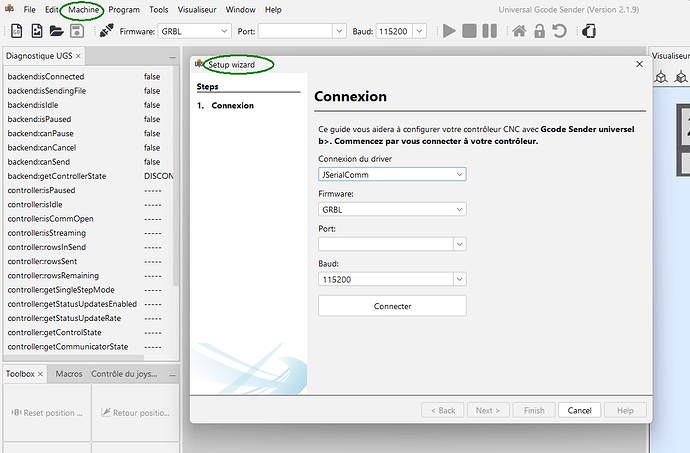Start sending with the play icon
Viewport: 690px width, 453px height.
click(449, 31)
